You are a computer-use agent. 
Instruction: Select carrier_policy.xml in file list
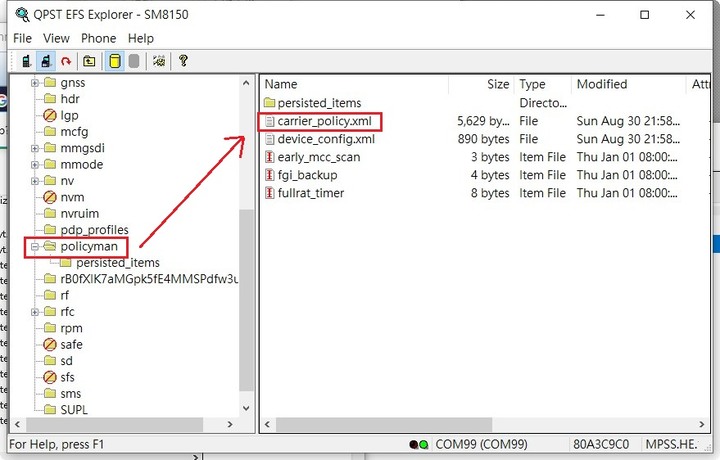click(x=324, y=121)
